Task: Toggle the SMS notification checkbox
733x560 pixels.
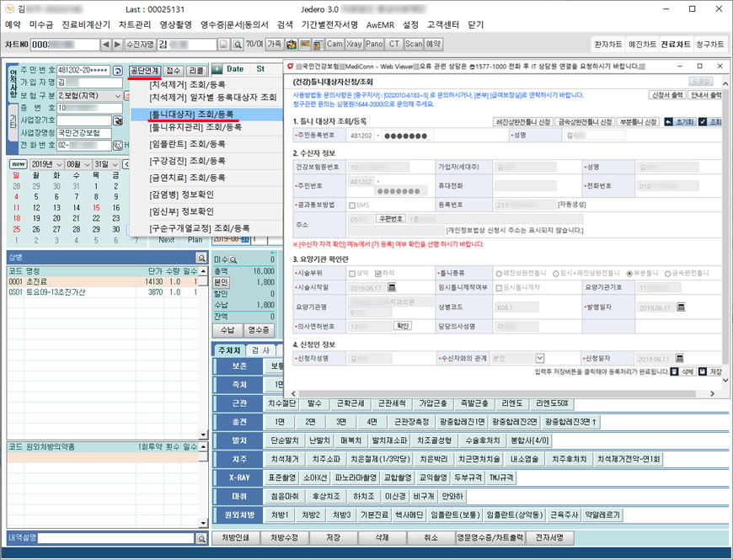Action: click(353, 205)
